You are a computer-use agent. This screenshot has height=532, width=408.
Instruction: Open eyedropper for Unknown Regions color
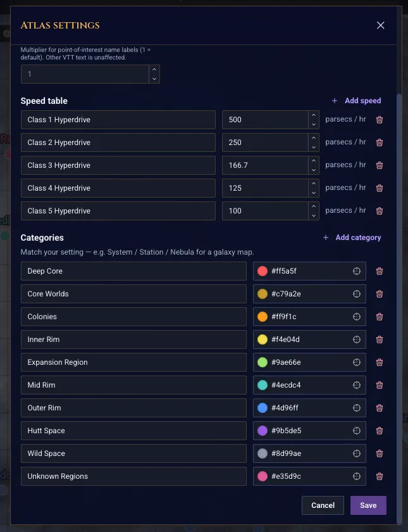357,476
